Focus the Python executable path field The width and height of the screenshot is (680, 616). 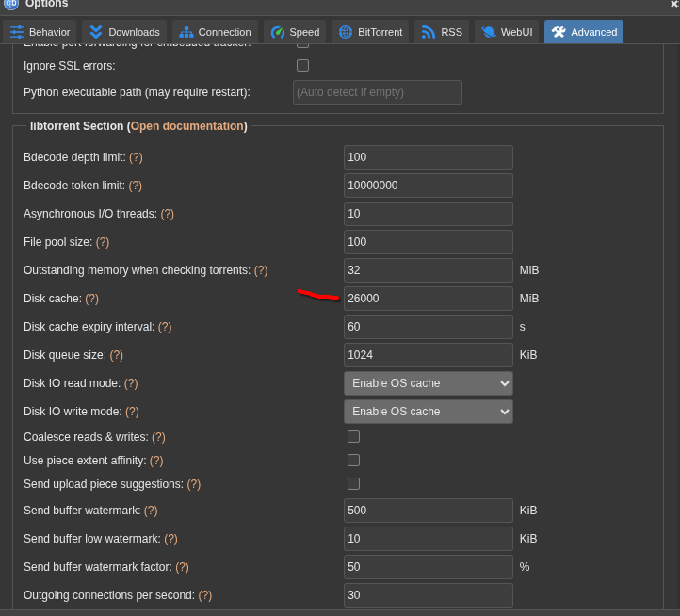pos(377,92)
